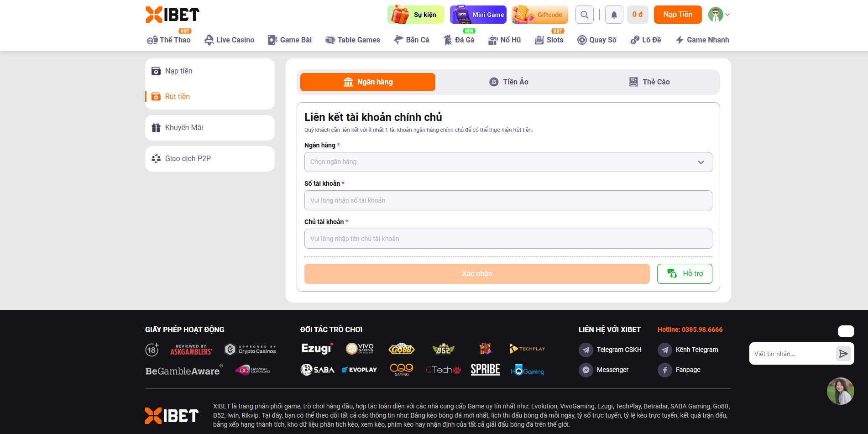Expand the user avatar menu
This screenshot has height=434, width=868.
point(718,15)
